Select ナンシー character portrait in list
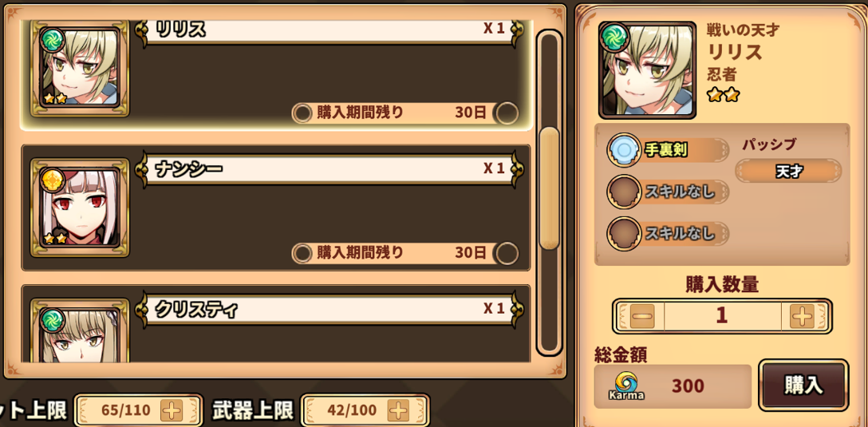The width and height of the screenshot is (868, 427). pos(80,208)
